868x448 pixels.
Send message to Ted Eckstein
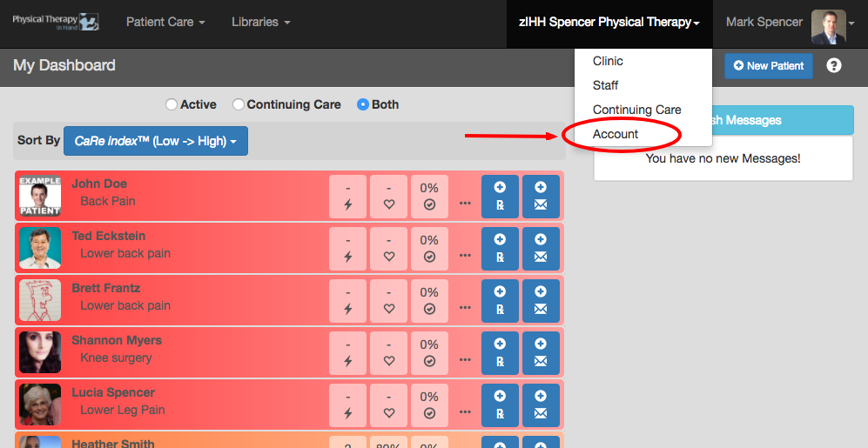[541, 249]
